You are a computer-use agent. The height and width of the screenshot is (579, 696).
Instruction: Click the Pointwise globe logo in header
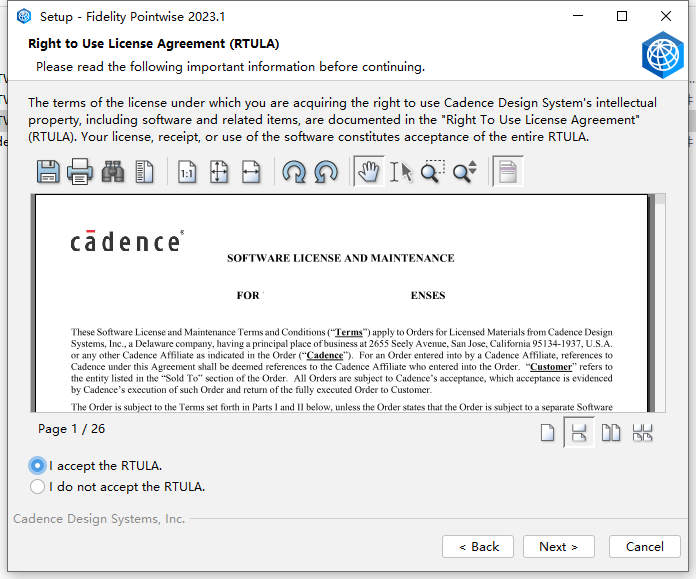coord(662,55)
